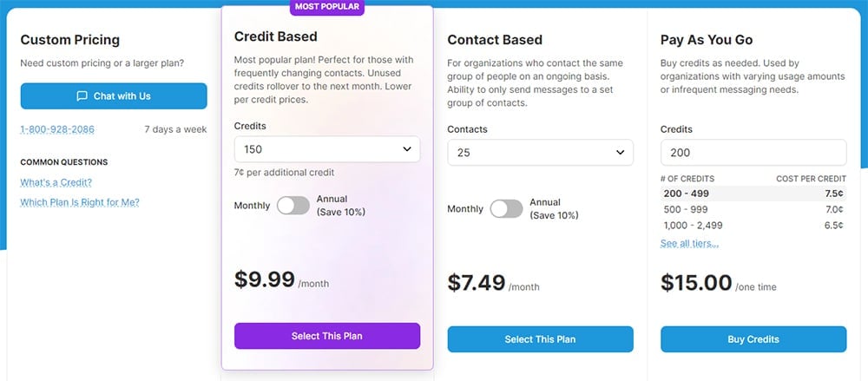Click the Pay As You Go credits input field
The image size is (868, 381).
pyautogui.click(x=753, y=152)
